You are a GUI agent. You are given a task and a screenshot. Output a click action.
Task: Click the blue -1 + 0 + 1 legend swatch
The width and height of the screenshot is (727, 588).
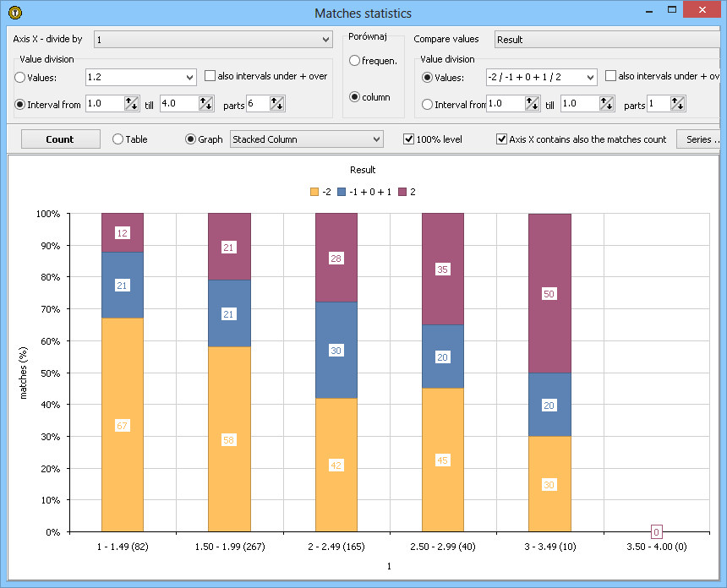click(x=342, y=192)
